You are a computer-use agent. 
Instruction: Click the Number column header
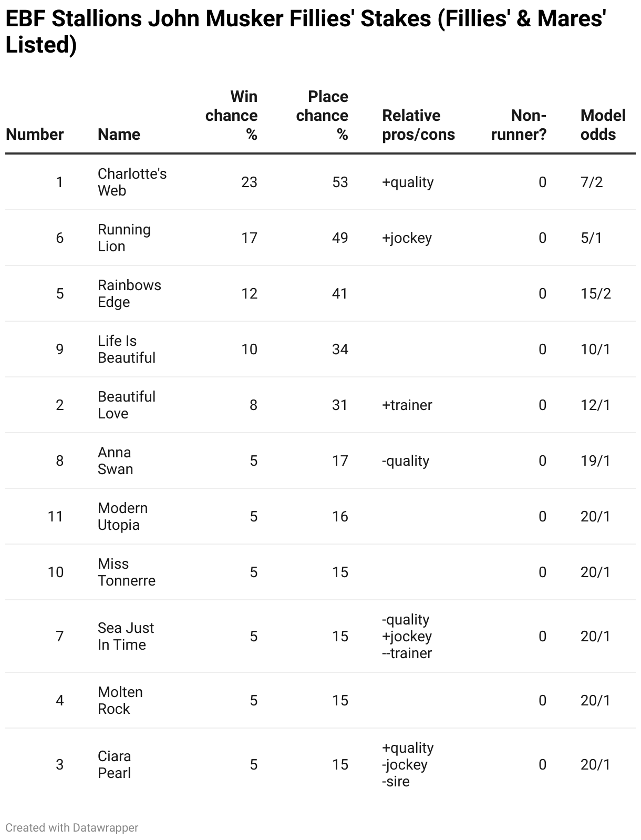(35, 135)
